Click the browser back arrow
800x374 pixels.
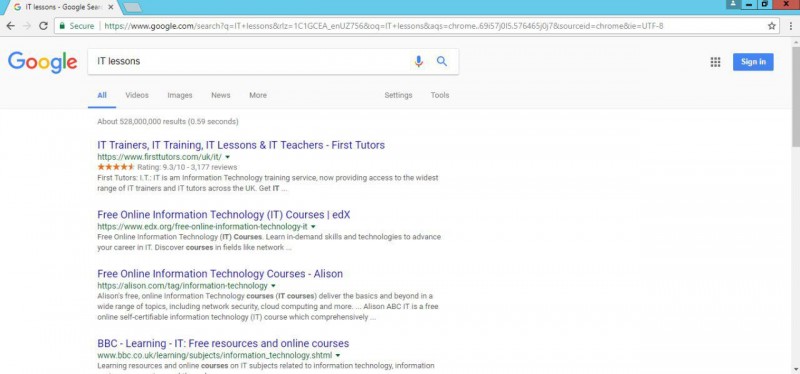(10, 26)
